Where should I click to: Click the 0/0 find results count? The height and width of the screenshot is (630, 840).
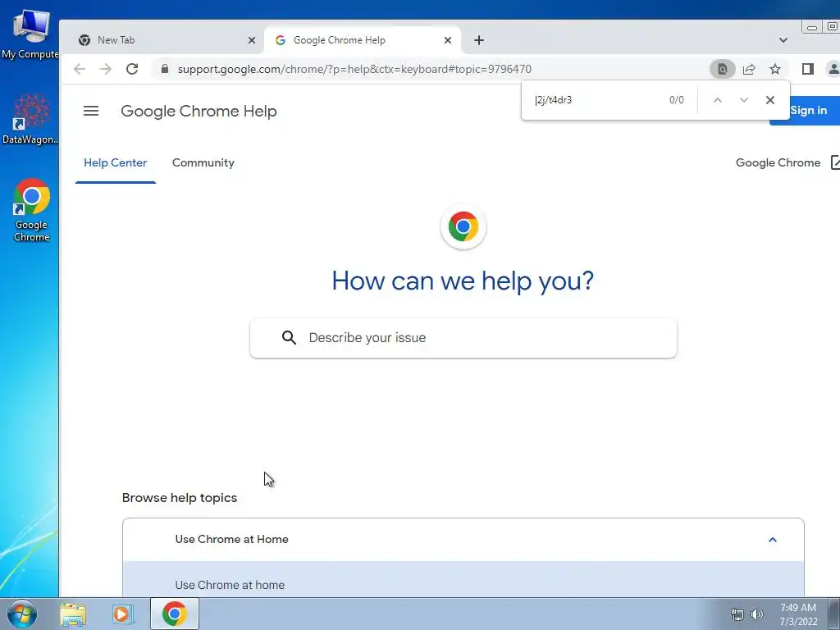[x=677, y=100]
